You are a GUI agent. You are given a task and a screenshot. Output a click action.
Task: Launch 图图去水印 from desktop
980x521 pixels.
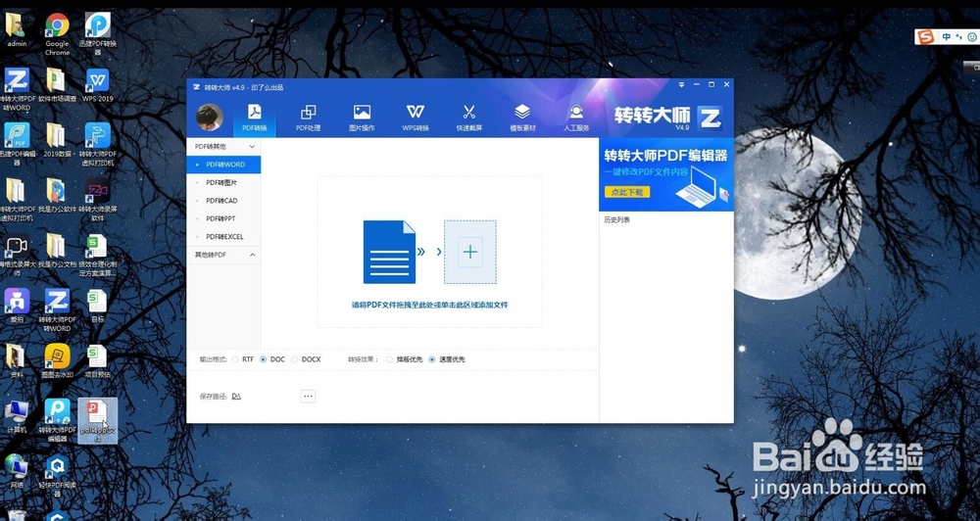coord(57,360)
